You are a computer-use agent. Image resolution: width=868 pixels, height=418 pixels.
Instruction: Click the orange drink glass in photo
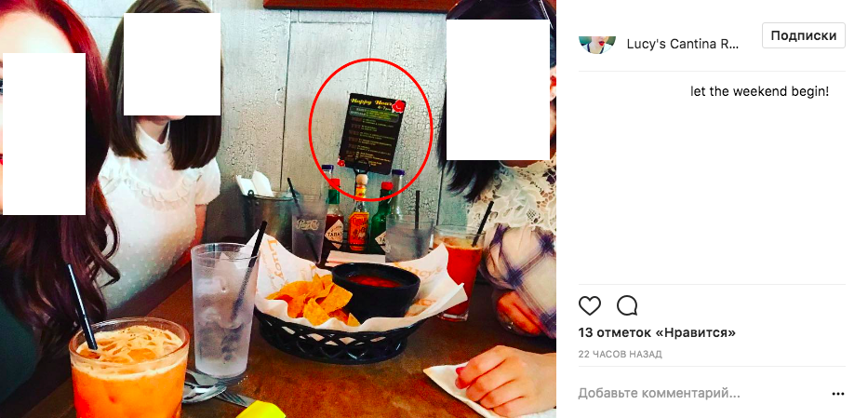pos(129,367)
